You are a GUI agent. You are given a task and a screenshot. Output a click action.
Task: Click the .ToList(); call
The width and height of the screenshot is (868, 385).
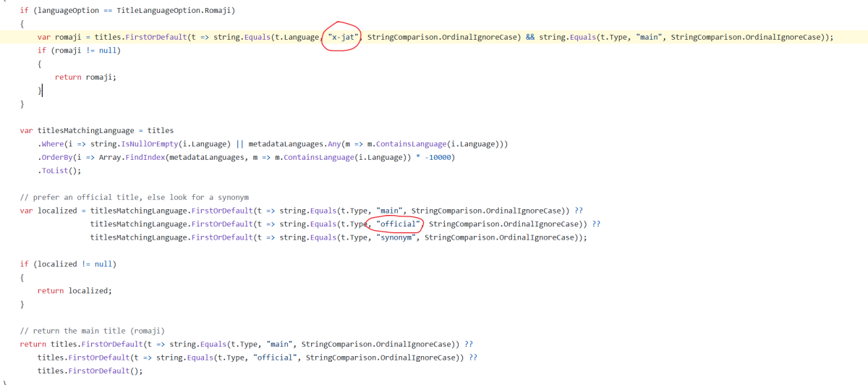(59, 171)
